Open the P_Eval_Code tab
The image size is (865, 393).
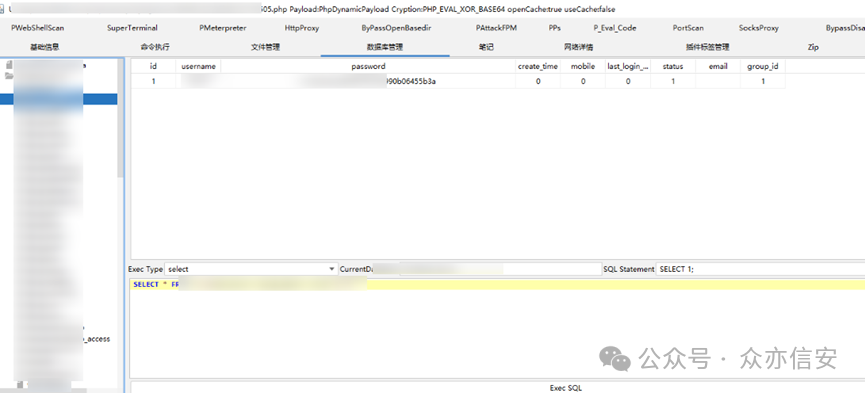point(615,28)
